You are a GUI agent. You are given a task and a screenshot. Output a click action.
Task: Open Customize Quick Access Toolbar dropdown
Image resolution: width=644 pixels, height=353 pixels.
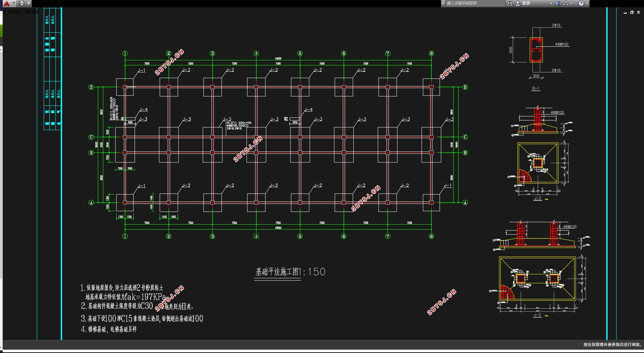tap(29, 3)
